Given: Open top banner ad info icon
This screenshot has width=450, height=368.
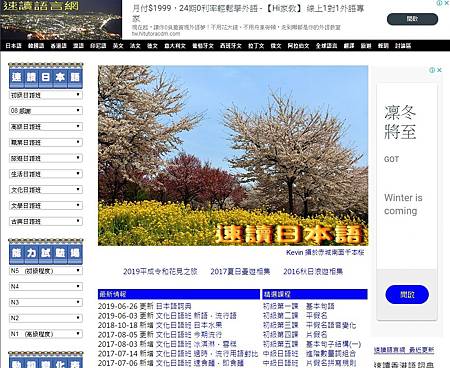Looking at the screenshot, I should (440, 3).
